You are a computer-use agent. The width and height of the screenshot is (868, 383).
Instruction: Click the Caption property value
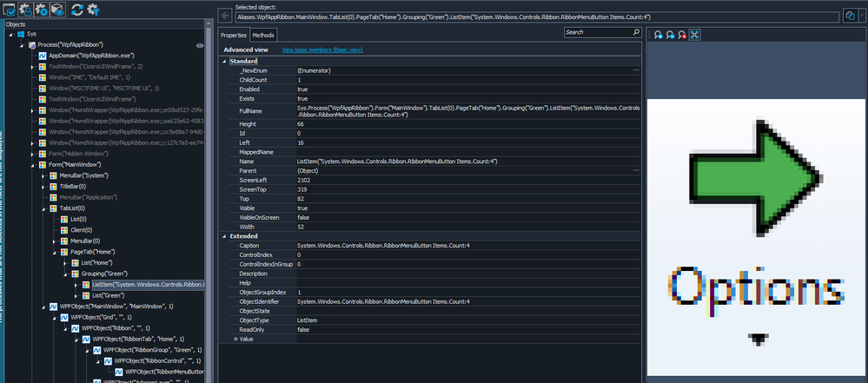383,245
